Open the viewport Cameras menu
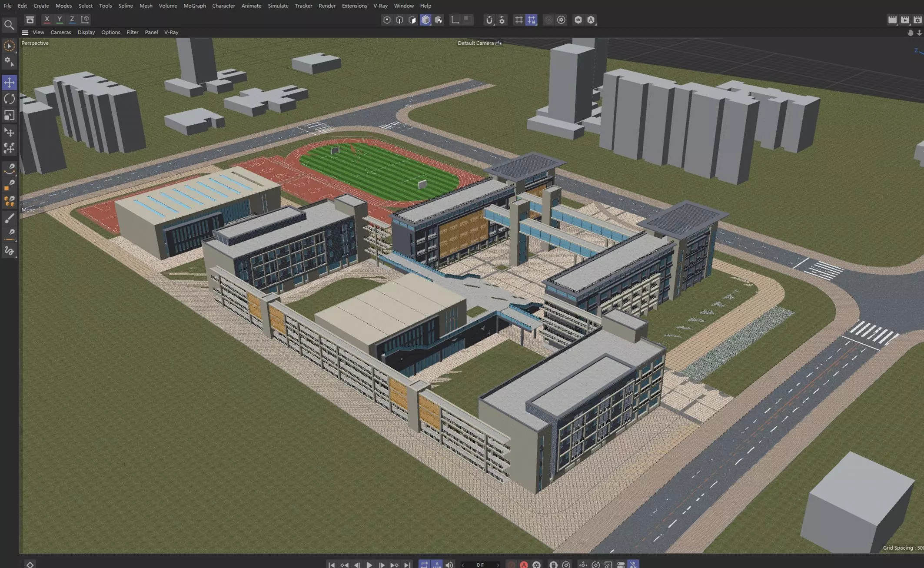Screen dimensions: 924x568 coord(61,33)
